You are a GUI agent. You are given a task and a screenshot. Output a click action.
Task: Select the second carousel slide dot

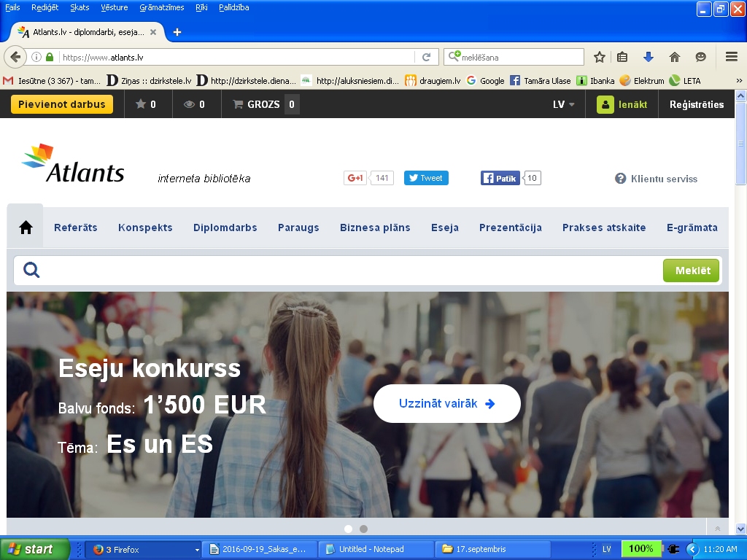click(x=364, y=529)
